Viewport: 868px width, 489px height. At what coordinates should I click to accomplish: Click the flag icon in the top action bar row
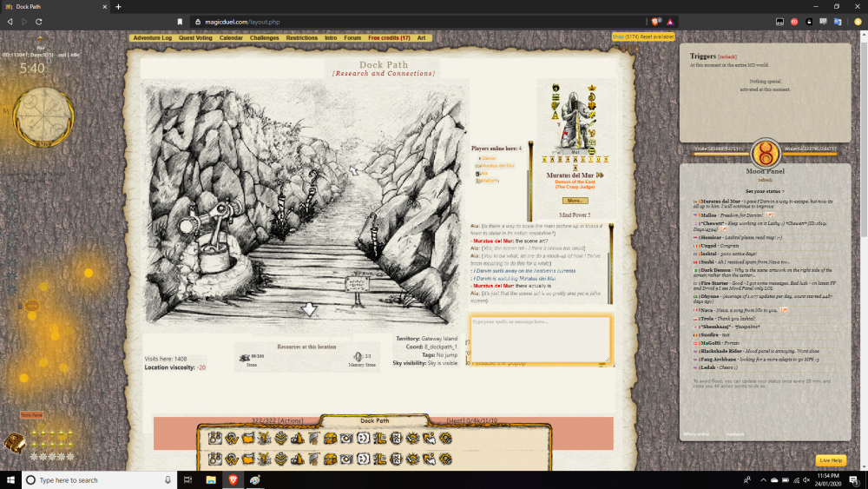(247, 438)
